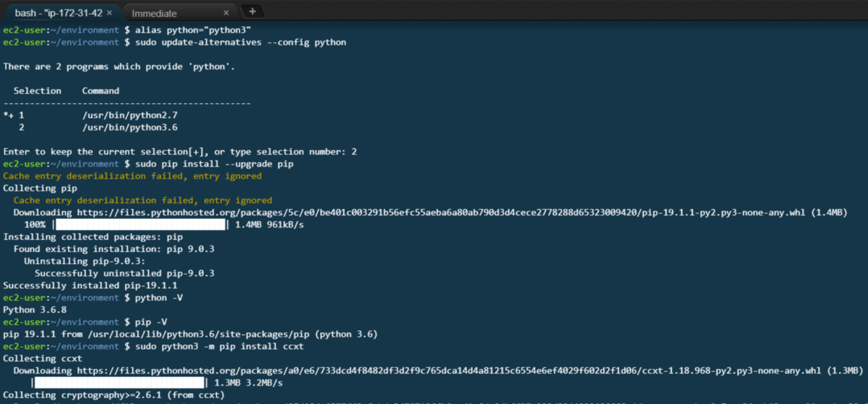Click the pip download progress bar
This screenshot has height=404, width=868.
coord(140,225)
